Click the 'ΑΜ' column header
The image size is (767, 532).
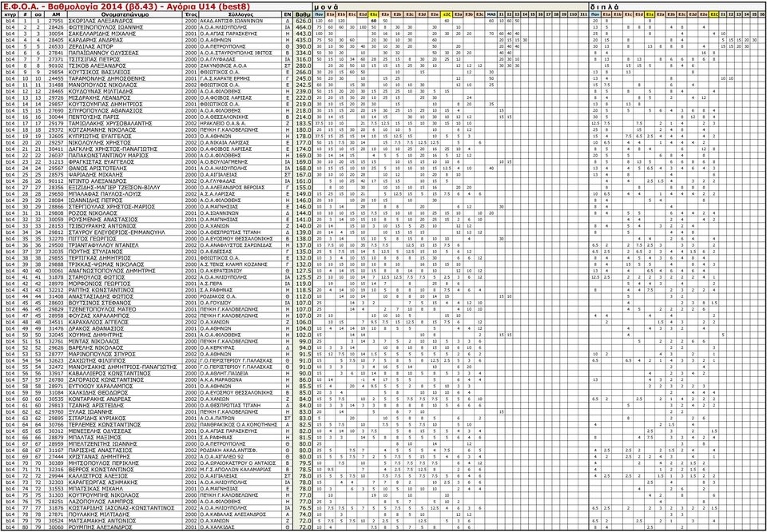[56, 15]
